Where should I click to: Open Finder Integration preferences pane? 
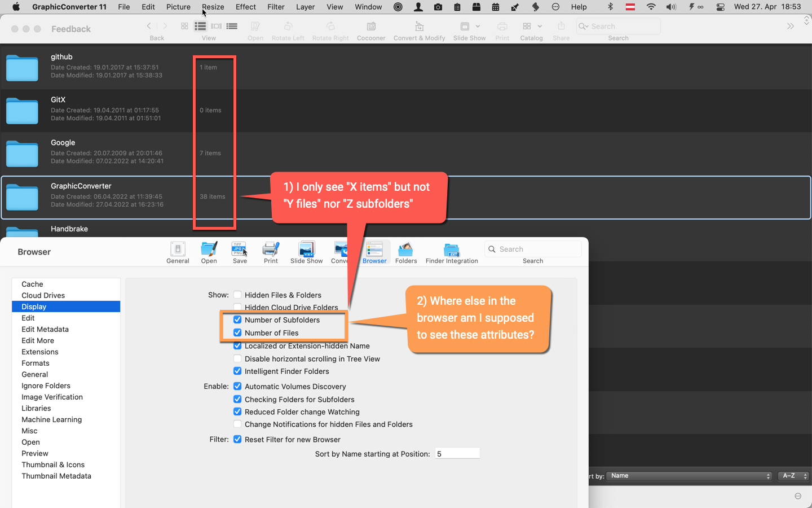click(x=452, y=252)
